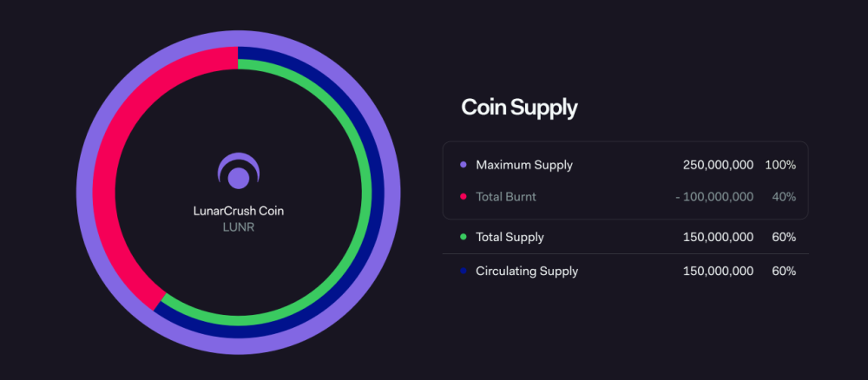Select the Maximum Supply label
Viewport: 868px width, 380px height.
524,165
